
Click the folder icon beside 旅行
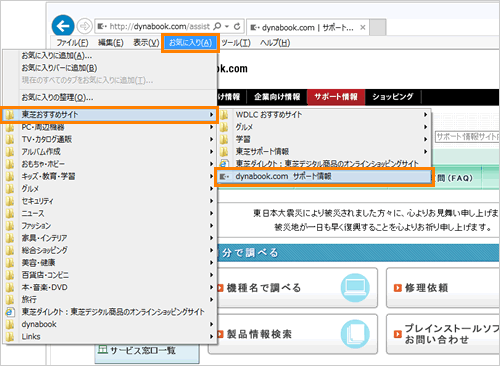pyautogui.click(x=10, y=300)
